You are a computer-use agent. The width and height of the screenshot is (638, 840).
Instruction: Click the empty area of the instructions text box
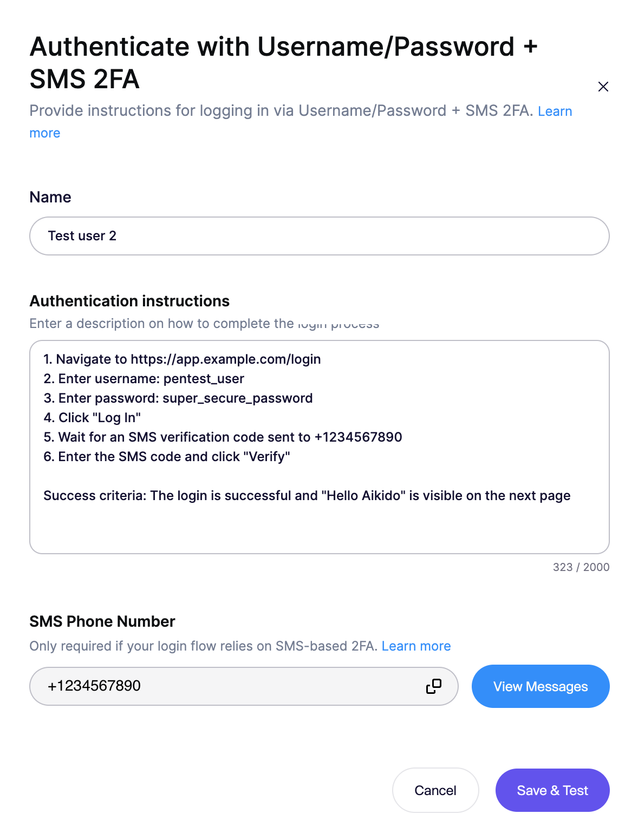(319, 528)
